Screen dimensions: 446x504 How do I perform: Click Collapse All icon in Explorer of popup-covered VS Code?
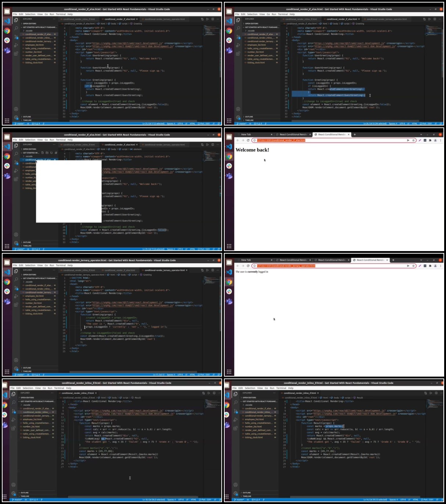pyautogui.click(x=56, y=153)
